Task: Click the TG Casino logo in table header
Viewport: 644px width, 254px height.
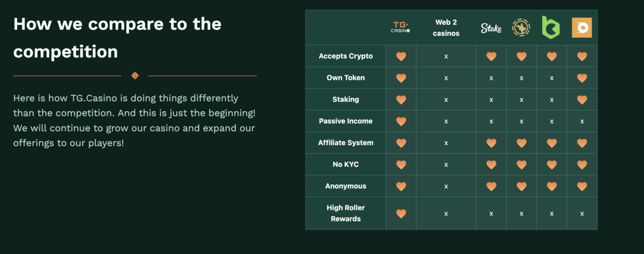Action: coord(401,28)
